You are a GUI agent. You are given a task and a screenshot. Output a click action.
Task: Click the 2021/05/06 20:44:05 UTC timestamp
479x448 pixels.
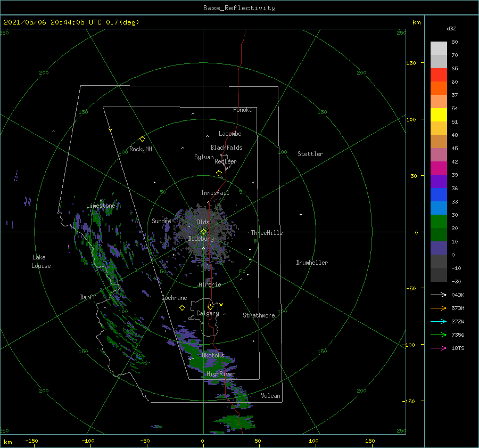point(53,22)
